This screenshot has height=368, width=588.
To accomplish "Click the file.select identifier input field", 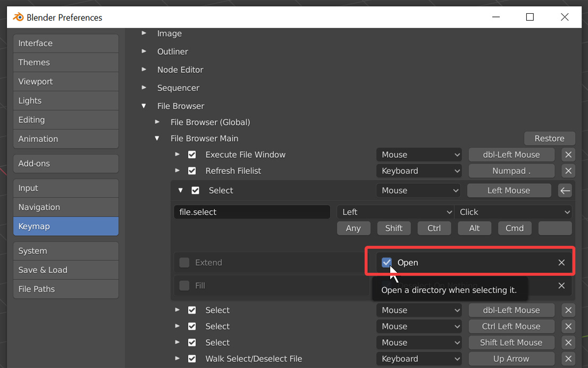I will click(x=251, y=212).
